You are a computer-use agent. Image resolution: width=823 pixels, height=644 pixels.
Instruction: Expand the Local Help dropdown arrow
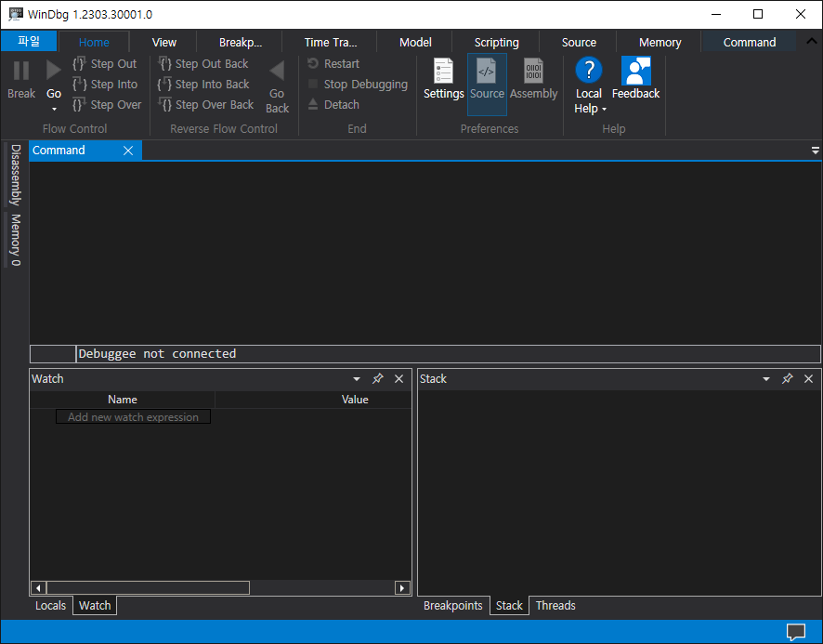(604, 110)
